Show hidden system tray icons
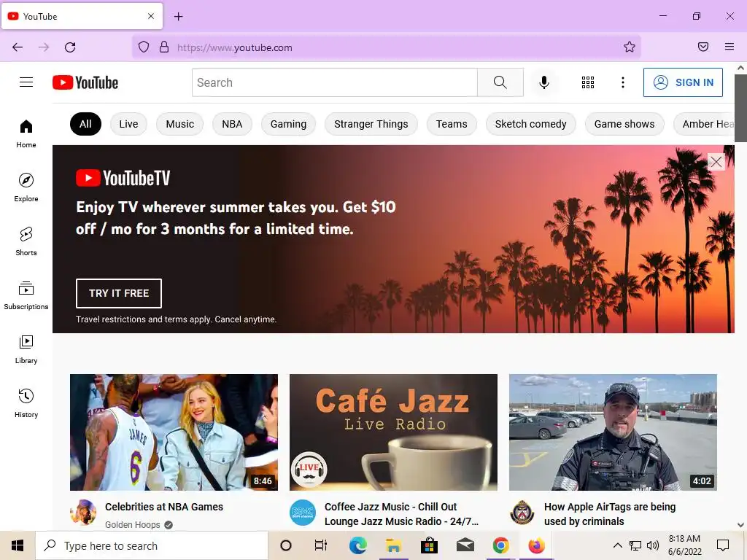The image size is (747, 560). point(617,545)
